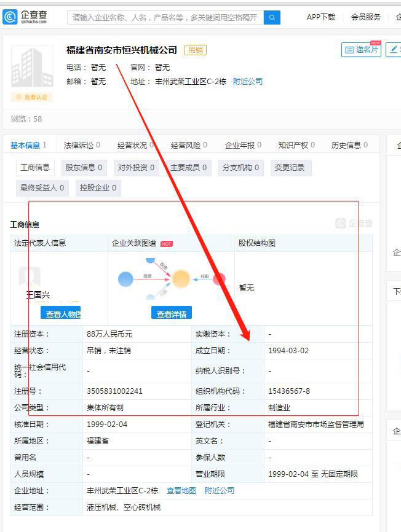401x532 pixels.
Task: Click 附近公司 link beside header address
Action: tap(247, 81)
